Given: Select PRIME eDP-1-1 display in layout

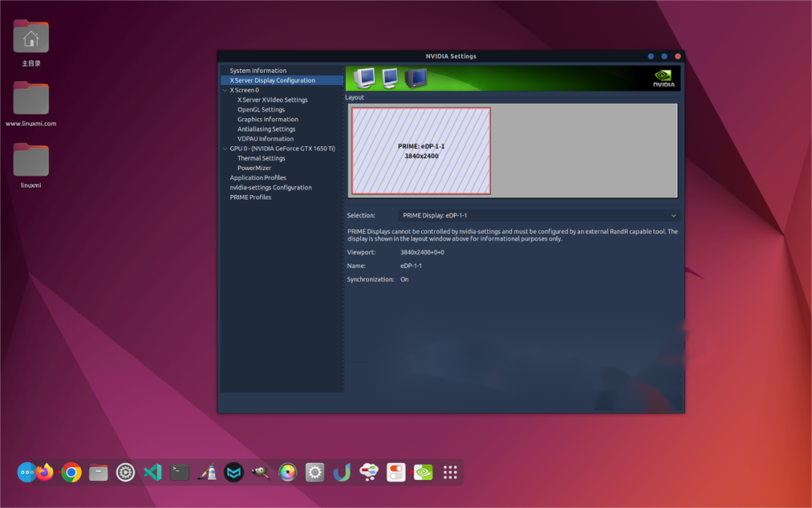Looking at the screenshot, I should (421, 151).
